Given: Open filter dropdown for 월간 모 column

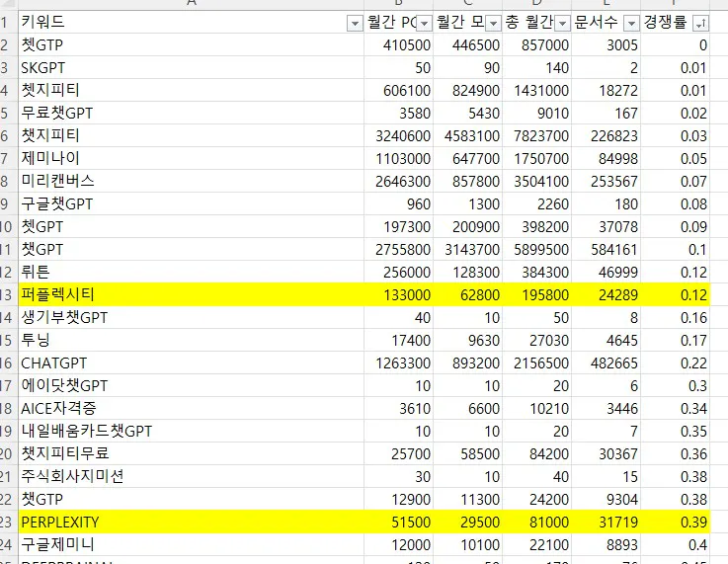Looking at the screenshot, I should [x=493, y=23].
